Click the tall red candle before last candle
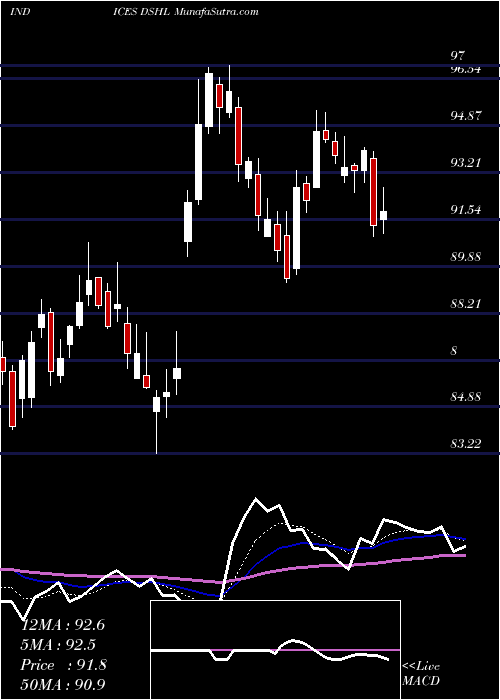The image size is (500, 700). (373, 192)
